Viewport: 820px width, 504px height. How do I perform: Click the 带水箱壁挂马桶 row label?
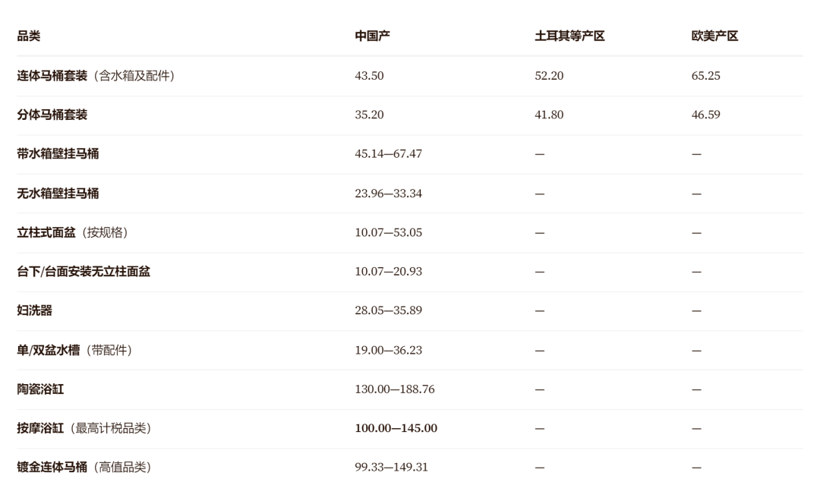pyautogui.click(x=58, y=154)
